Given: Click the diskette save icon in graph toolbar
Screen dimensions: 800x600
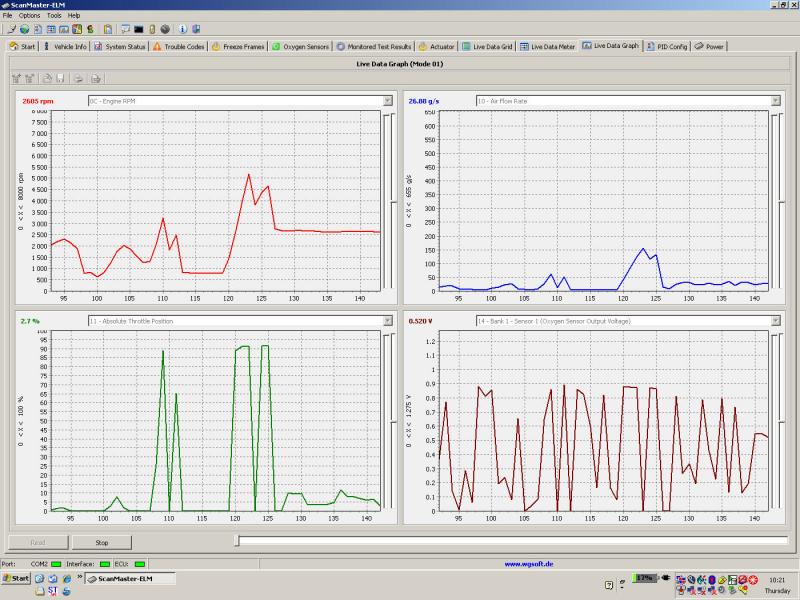Looking at the screenshot, I should [60, 78].
